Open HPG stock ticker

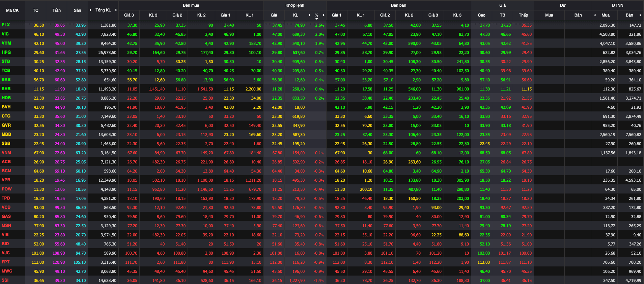[x=6, y=52]
